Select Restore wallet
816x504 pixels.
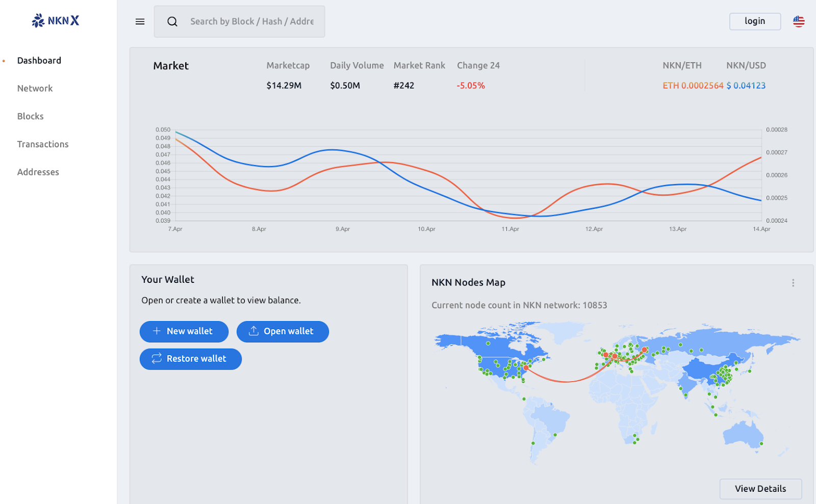[x=191, y=359]
